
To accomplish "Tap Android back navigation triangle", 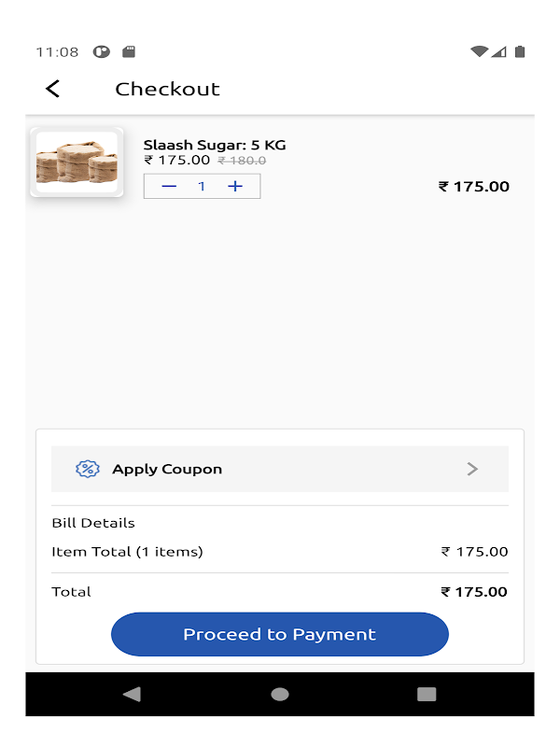I will (132, 694).
